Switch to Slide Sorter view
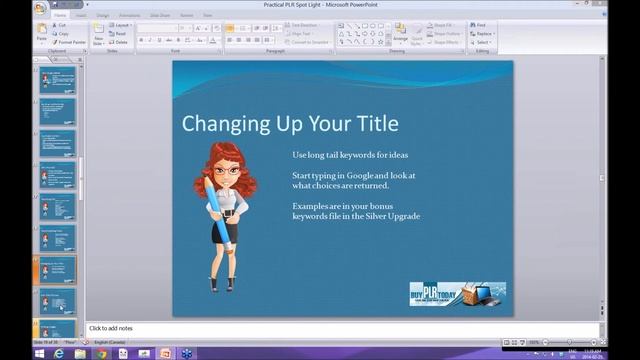The image size is (640, 360). tap(514, 342)
